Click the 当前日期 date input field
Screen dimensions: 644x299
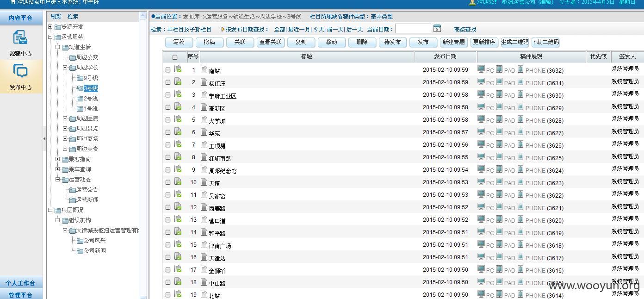pos(413,29)
